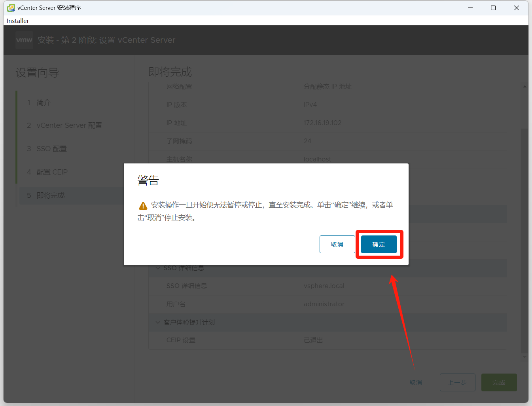Maximize the installer window
The width and height of the screenshot is (532, 406).
pos(493,8)
